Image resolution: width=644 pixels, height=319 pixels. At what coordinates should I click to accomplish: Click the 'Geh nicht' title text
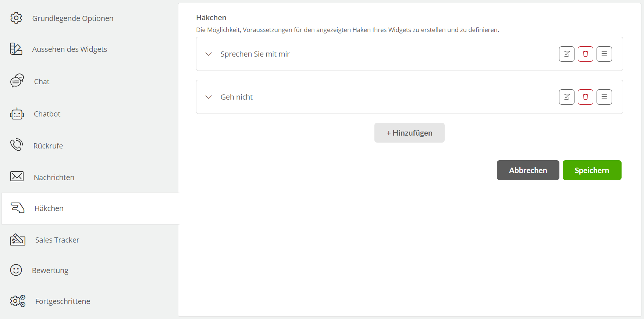(236, 97)
